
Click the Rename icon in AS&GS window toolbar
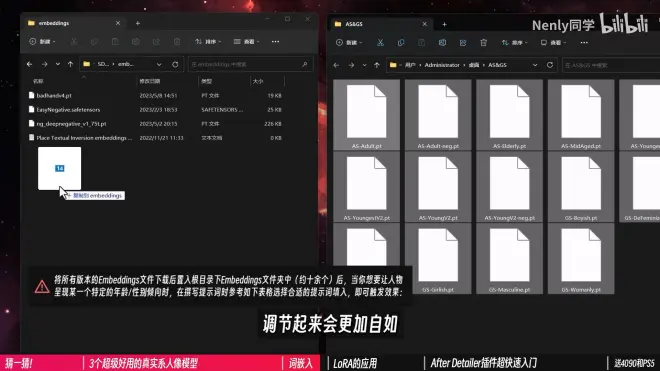click(x=442, y=43)
